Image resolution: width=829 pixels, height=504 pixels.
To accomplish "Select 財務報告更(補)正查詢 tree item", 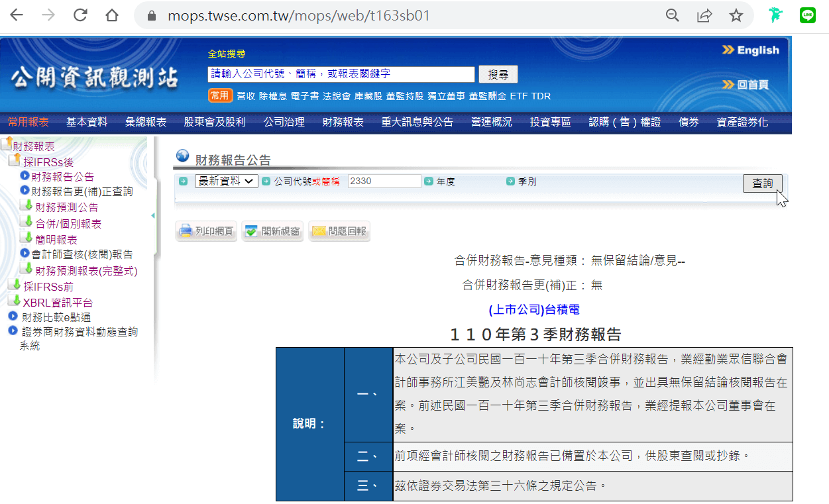I will point(82,192).
